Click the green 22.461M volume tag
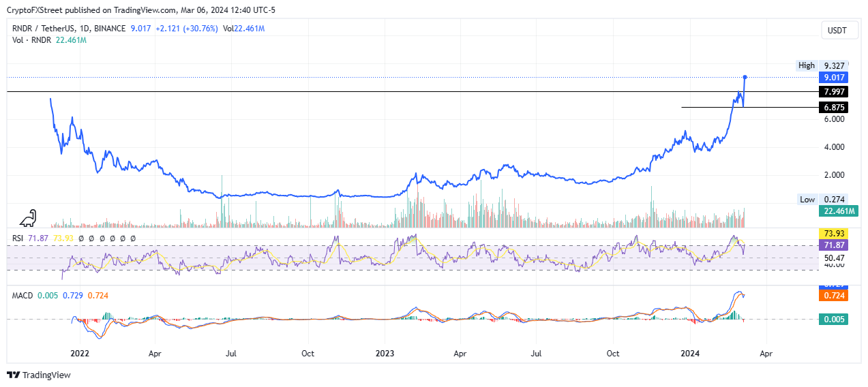Screen dimensions: 868x387 click(x=839, y=211)
